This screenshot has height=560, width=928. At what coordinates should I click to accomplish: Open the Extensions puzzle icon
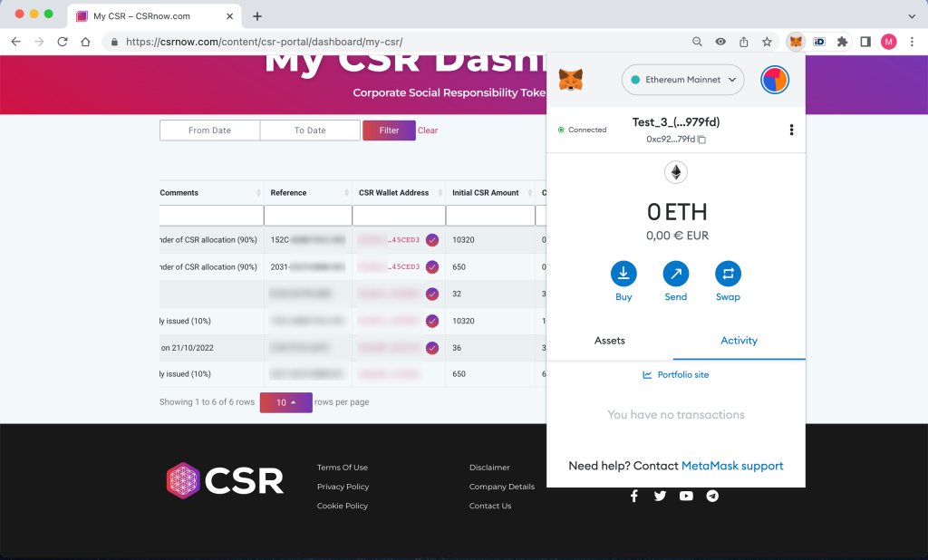(842, 42)
